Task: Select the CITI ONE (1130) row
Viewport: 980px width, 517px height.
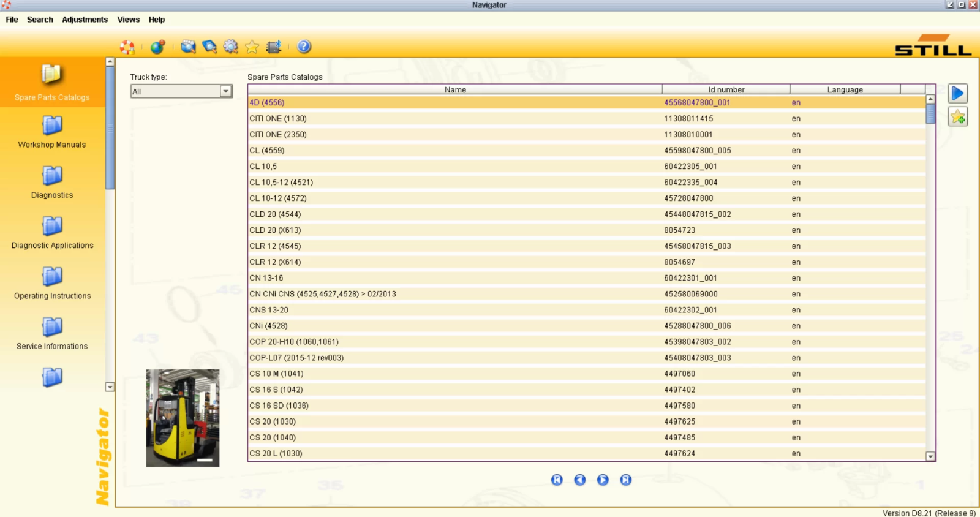Action: point(587,119)
